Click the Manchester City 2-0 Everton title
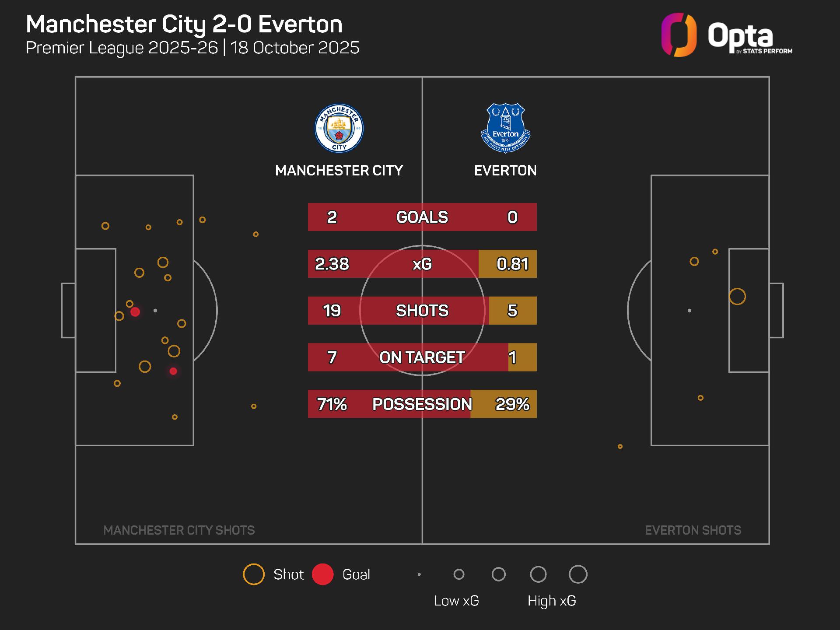This screenshot has height=630, width=840. [x=184, y=24]
